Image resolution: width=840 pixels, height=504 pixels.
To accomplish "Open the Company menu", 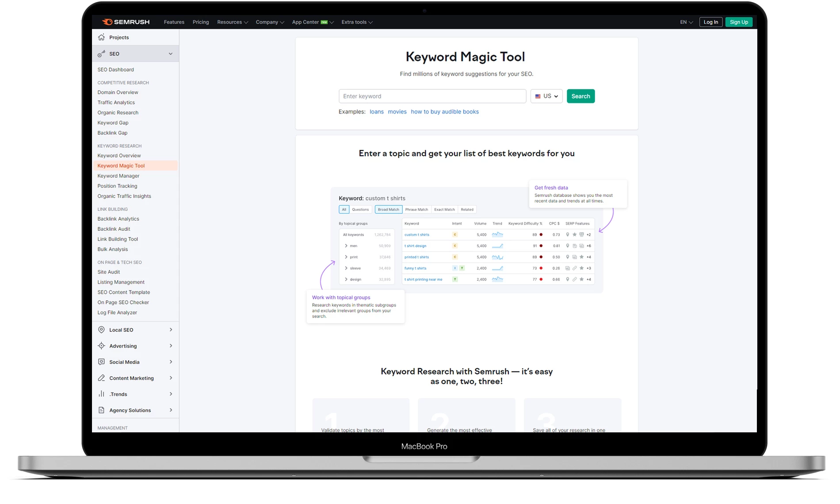I will (270, 22).
